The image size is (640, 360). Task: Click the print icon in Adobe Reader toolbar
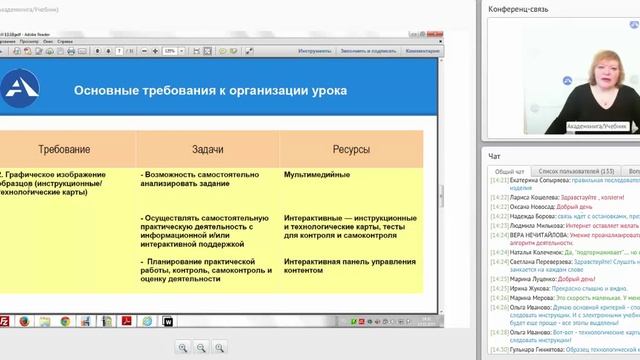pyautogui.click(x=71, y=51)
